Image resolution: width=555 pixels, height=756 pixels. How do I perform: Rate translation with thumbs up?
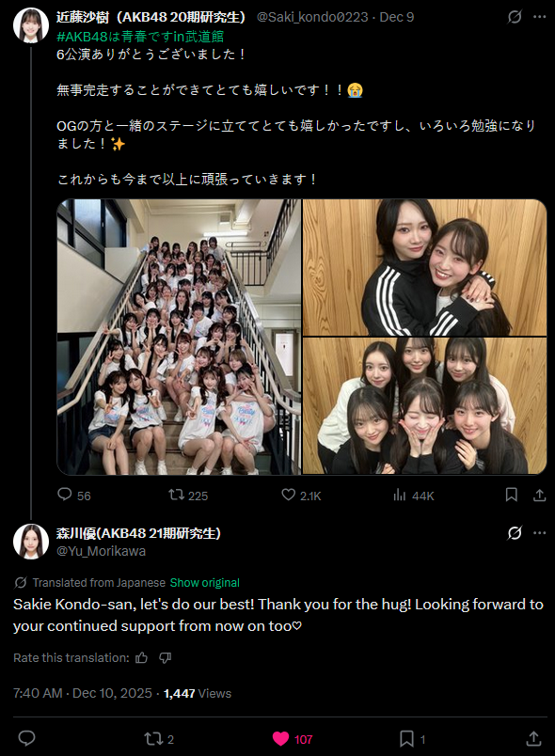pyautogui.click(x=141, y=657)
